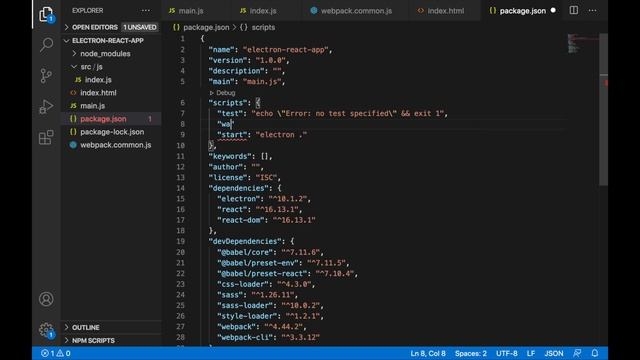This screenshot has width=640, height=360.
Task: Expand the Outline section
Action: [x=111, y=327]
